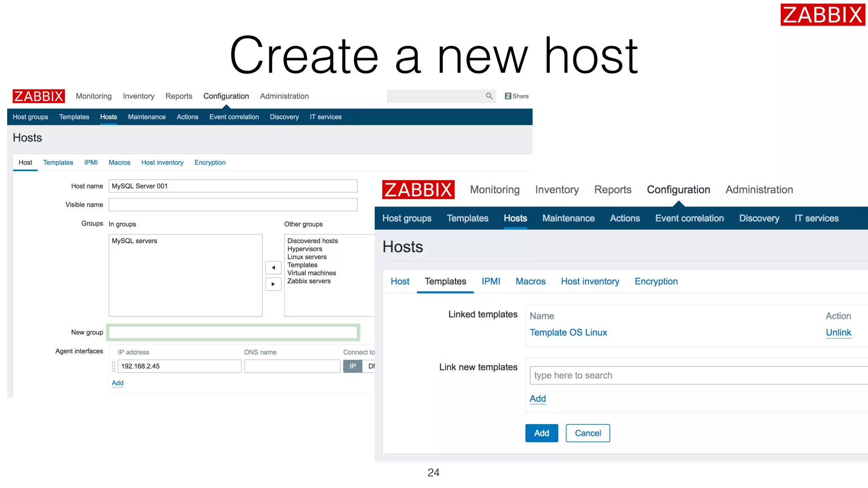Open Reports menu in right window

613,190
